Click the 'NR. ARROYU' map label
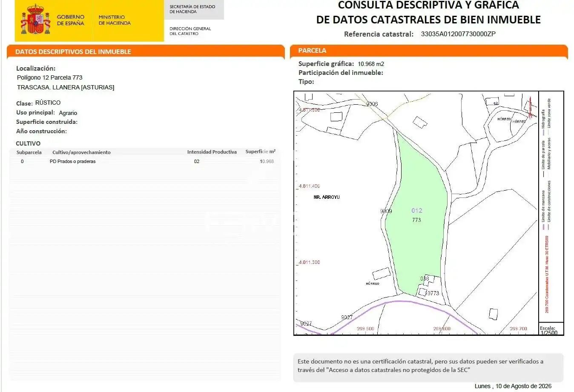The image size is (574, 392). 327,197
